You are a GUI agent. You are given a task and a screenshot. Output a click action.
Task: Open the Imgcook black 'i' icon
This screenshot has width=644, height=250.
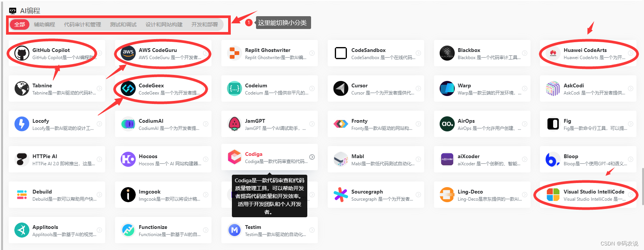point(128,195)
